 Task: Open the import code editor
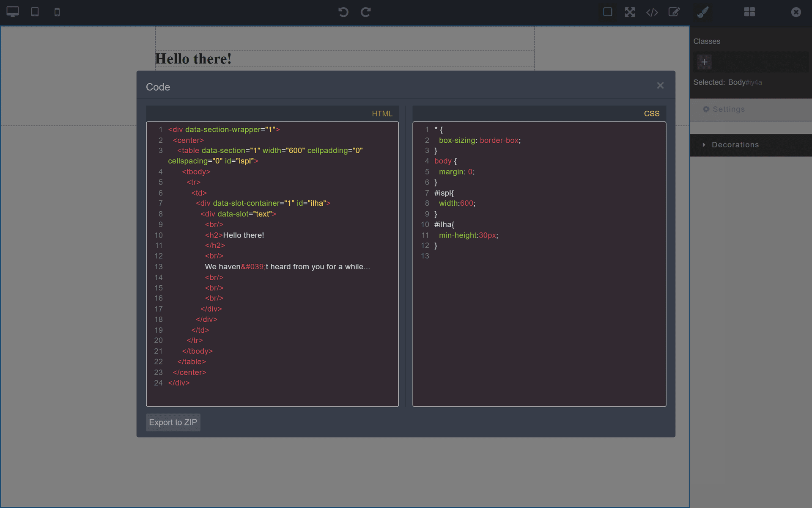pos(674,12)
